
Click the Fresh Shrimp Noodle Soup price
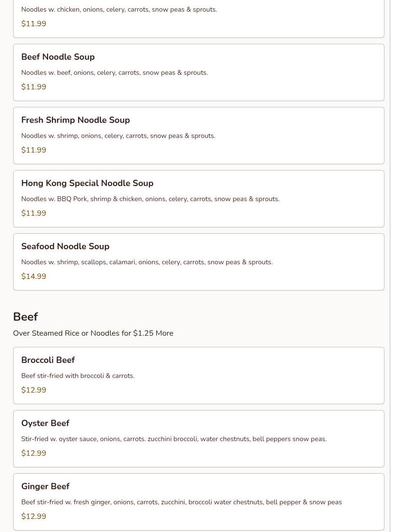[x=33, y=150]
